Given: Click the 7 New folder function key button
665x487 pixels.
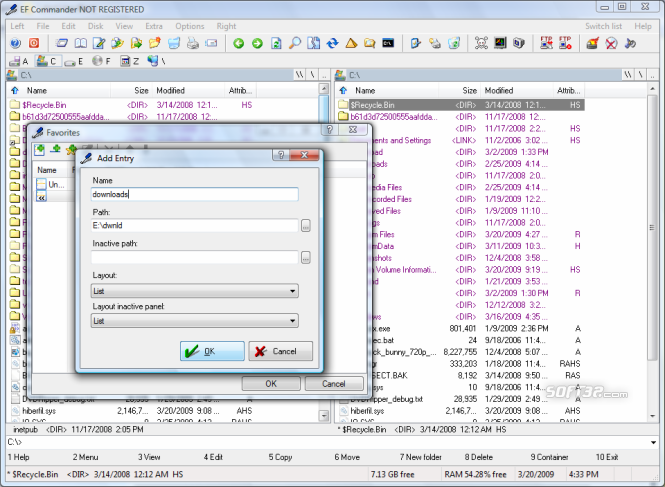Looking at the screenshot, I should [x=420, y=457].
